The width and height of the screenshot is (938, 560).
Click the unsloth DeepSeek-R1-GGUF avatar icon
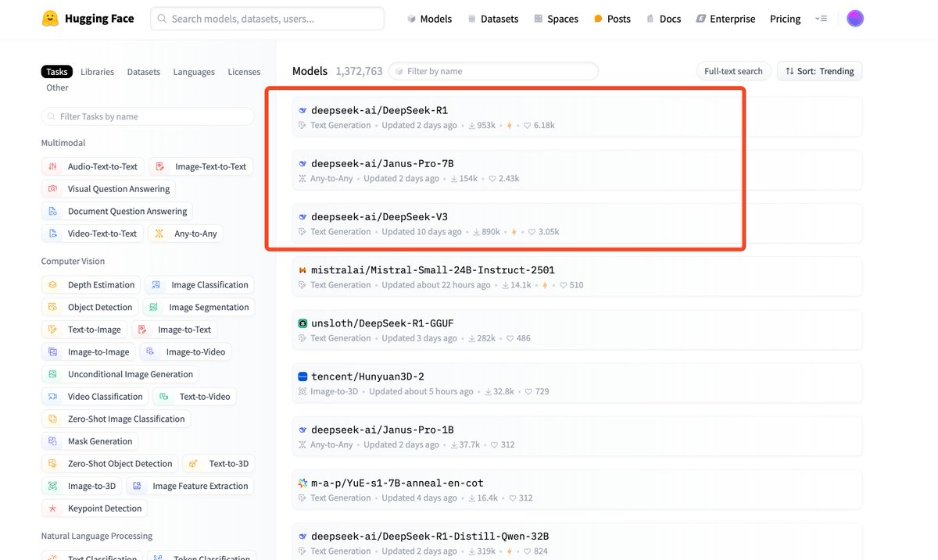(303, 323)
